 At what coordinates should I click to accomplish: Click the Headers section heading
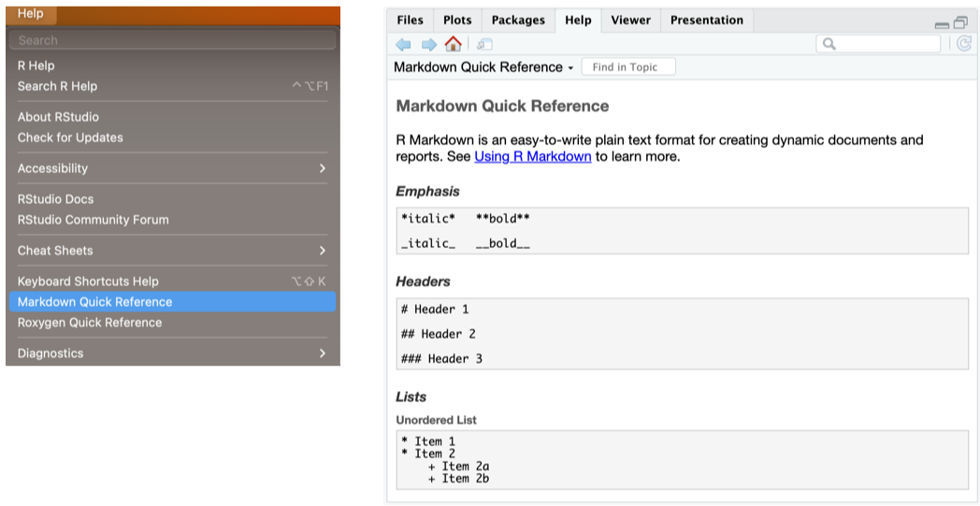[x=423, y=282]
